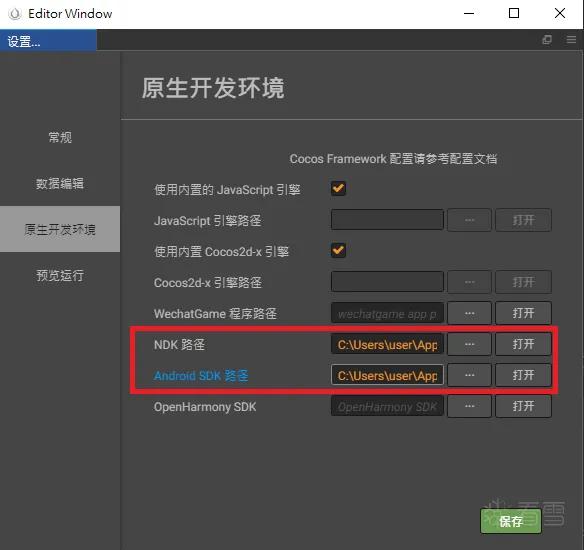Open the 预览运行 section
584x550 pixels.
tap(60, 275)
